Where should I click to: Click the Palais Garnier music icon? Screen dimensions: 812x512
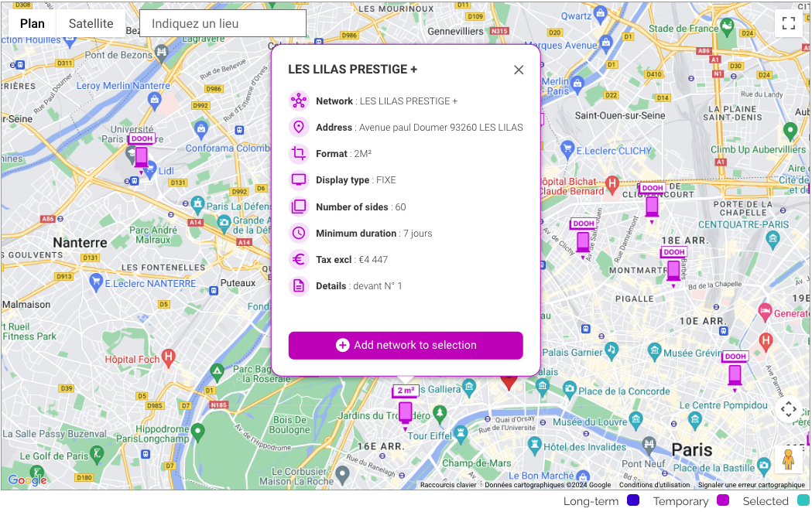[612, 350]
